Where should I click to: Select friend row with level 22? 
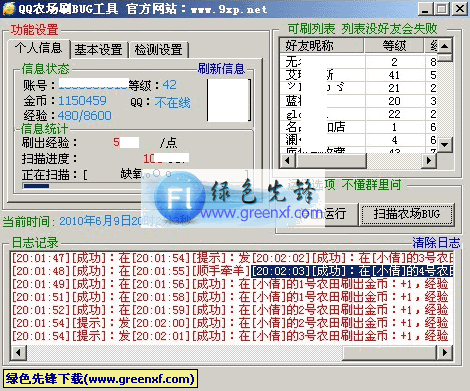(x=359, y=114)
